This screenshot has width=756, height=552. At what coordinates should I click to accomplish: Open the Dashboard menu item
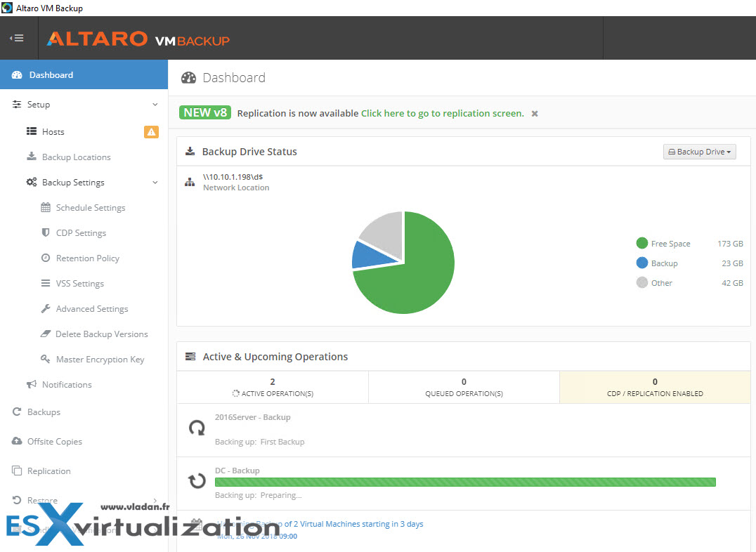click(x=84, y=74)
